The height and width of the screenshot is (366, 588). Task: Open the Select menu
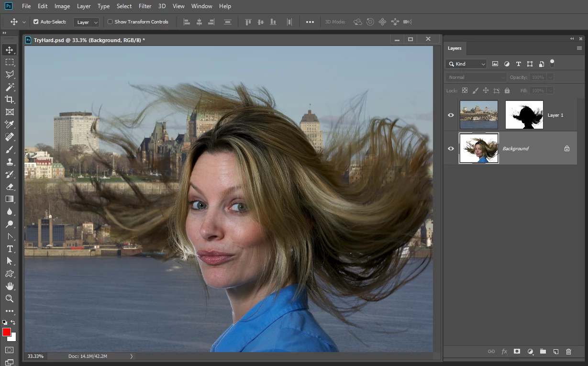pyautogui.click(x=124, y=6)
